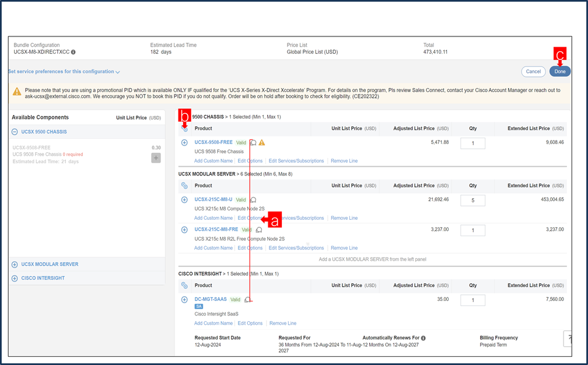Add Custom Name for DC-MGT-SAAS
This screenshot has width=588, height=365.
tap(213, 324)
